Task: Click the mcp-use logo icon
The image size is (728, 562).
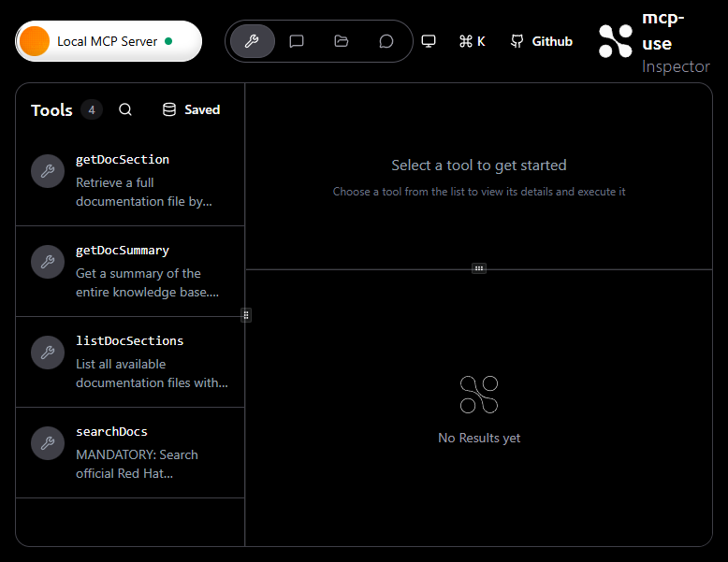Action: [x=616, y=41]
